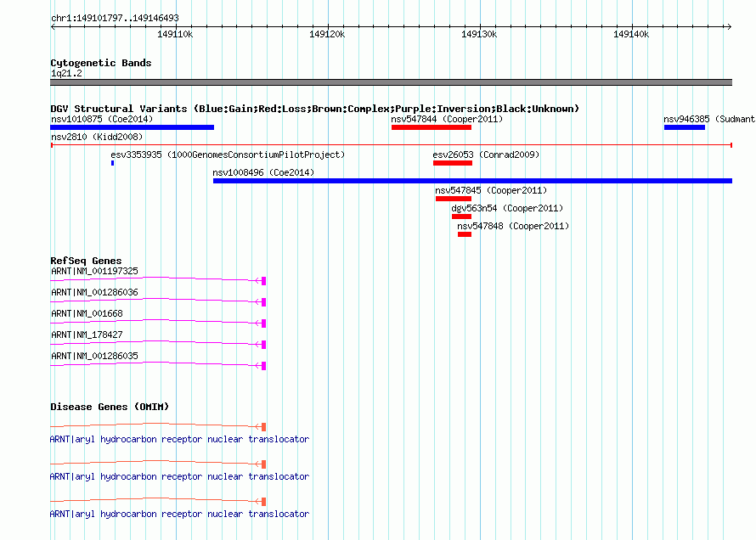
Task: Click the red esv26053 loss bar
Action: click(x=452, y=163)
